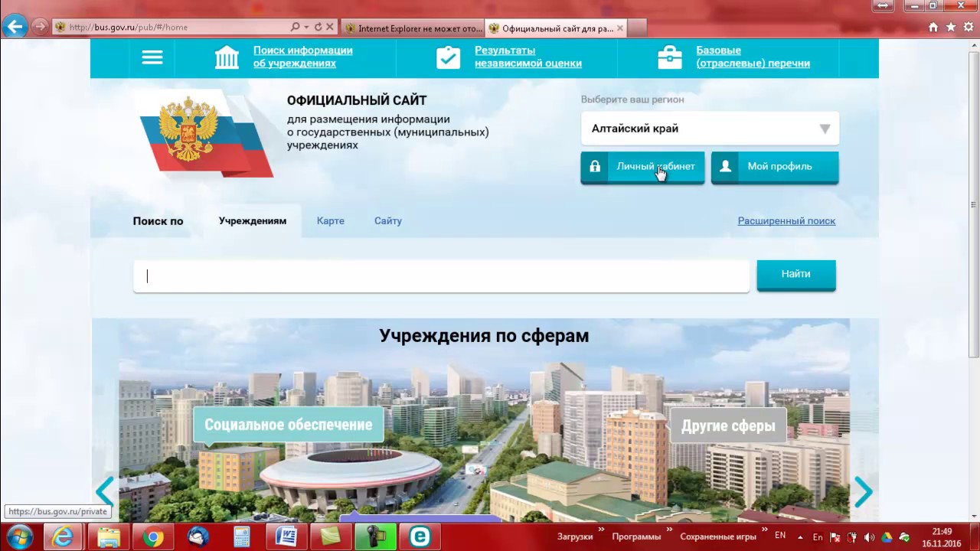
Task: Select the 'Учреждениям' search tab
Action: click(253, 220)
